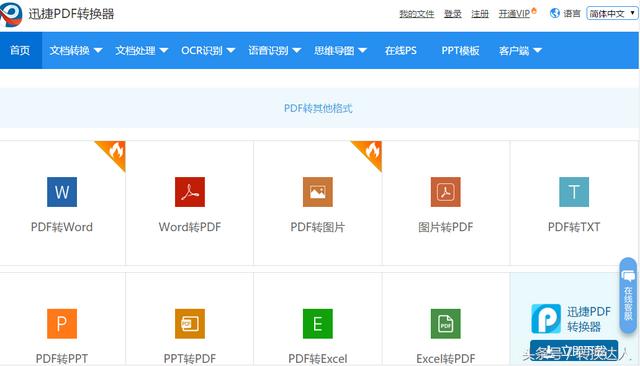This screenshot has width=640, height=366.
Task: Click the OCR识别 menu label
Action: pos(202,51)
